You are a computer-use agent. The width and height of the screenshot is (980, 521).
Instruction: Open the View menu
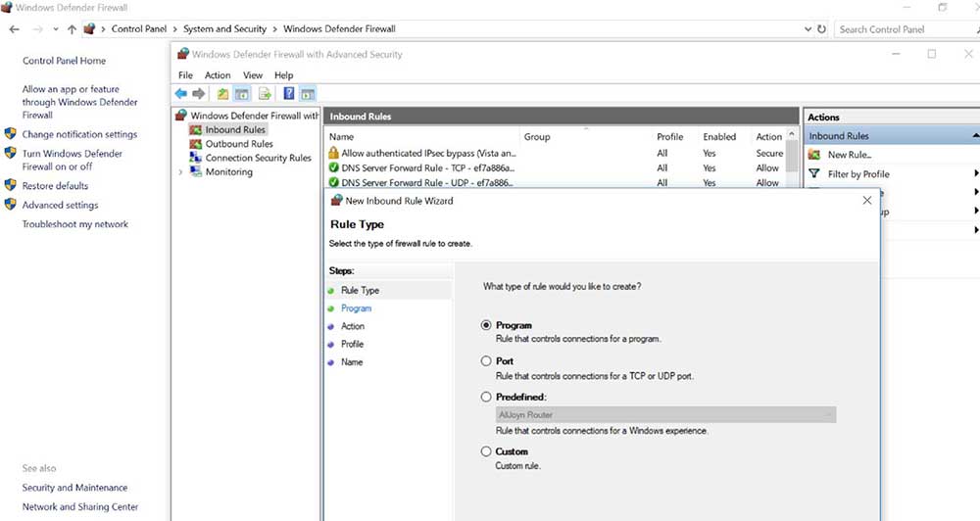[x=253, y=75]
